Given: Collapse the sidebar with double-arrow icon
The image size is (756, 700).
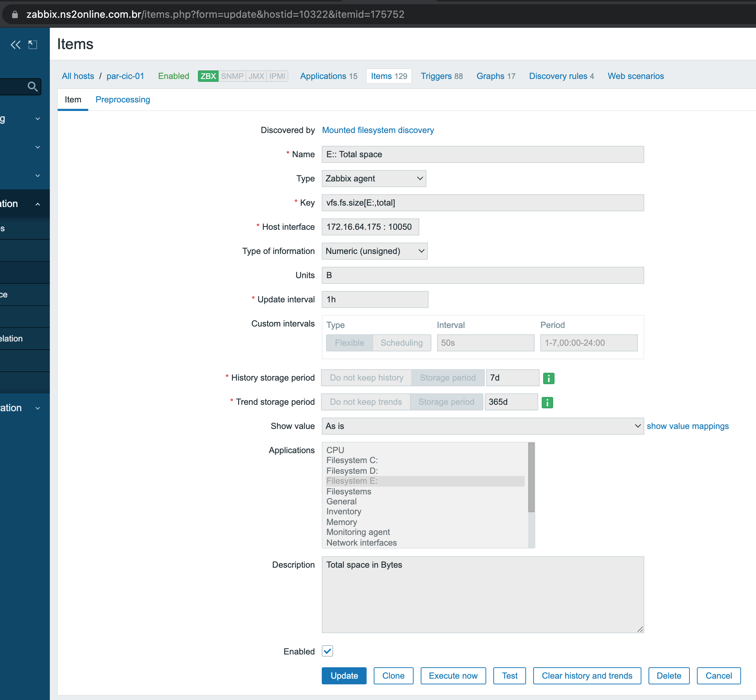Looking at the screenshot, I should (15, 45).
